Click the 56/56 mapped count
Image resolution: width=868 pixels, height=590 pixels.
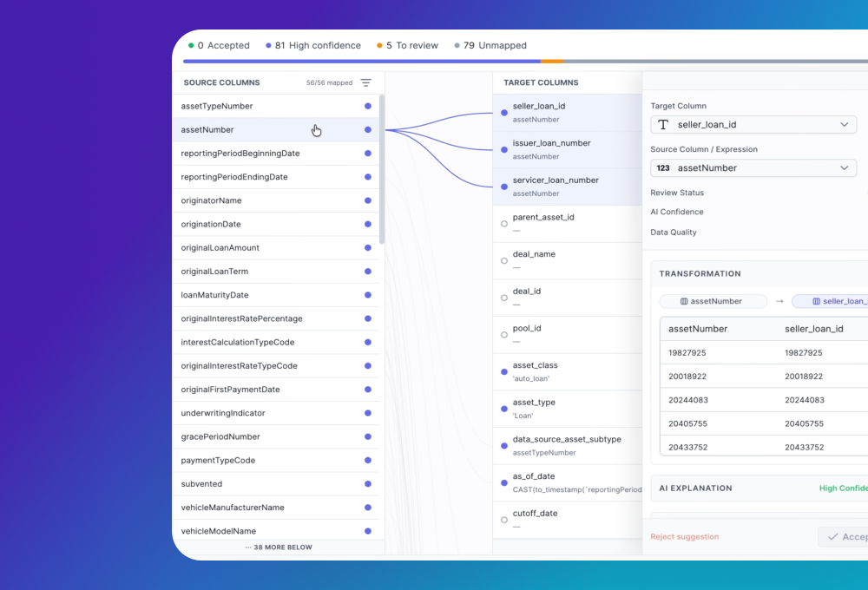click(329, 82)
